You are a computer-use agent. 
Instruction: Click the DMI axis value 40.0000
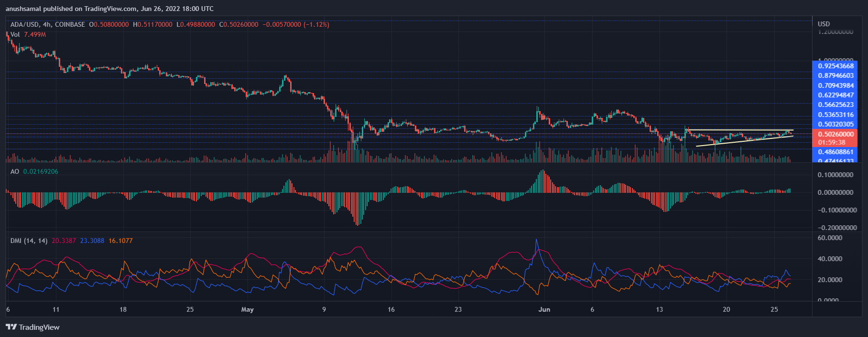pos(830,259)
